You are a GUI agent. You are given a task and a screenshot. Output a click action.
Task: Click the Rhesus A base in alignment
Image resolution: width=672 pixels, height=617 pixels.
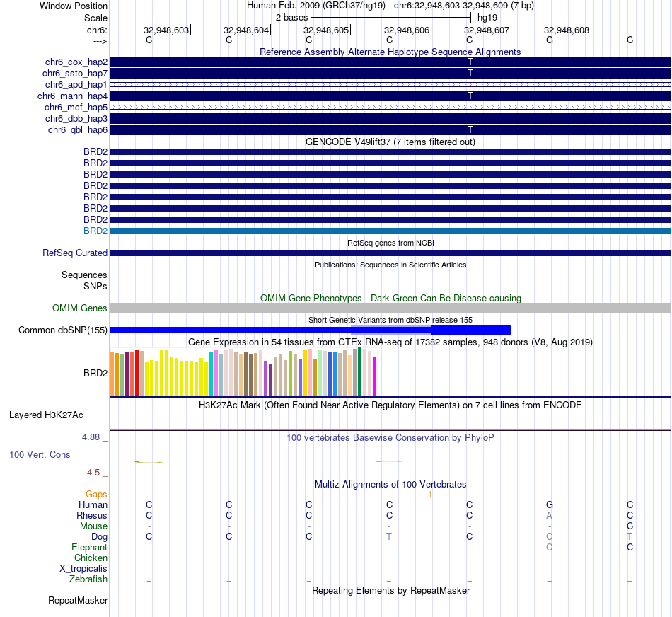(x=550, y=515)
